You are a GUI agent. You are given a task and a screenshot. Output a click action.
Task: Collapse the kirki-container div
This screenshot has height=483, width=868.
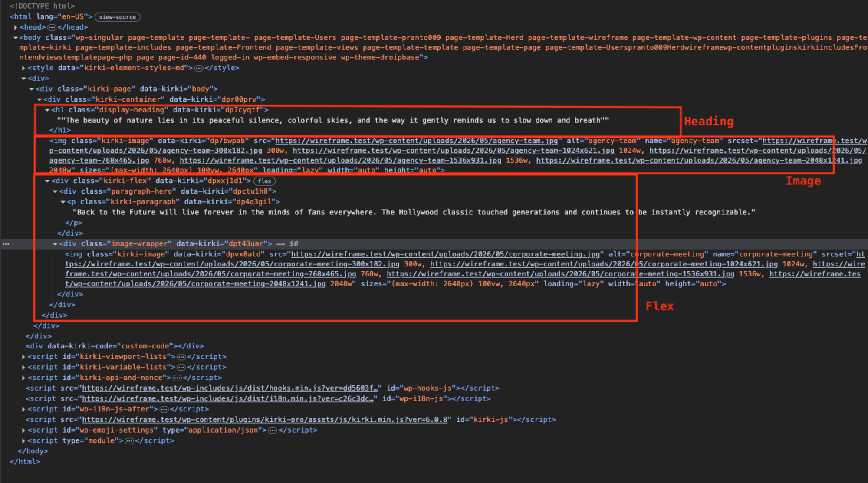(39, 100)
